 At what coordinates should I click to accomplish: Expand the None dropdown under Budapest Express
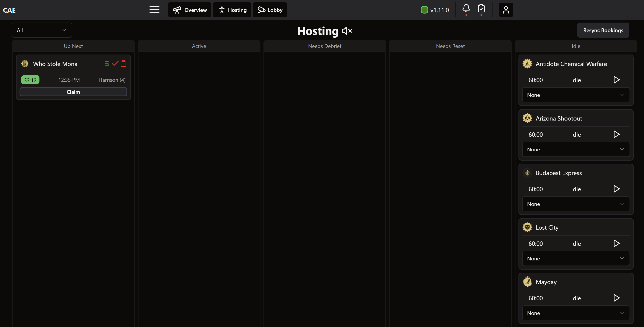(576, 204)
